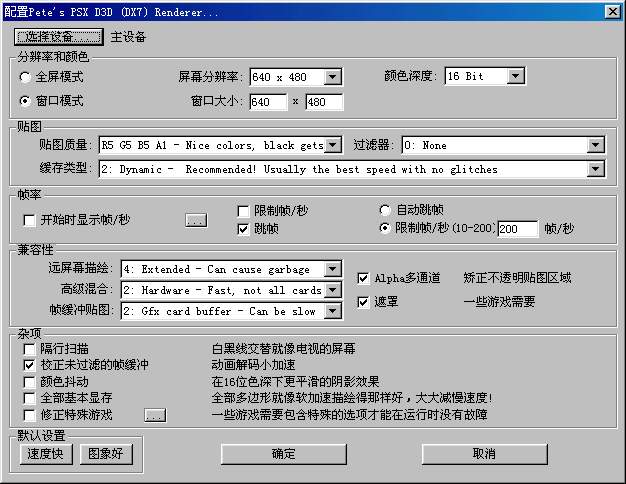Open the 远屏幕描绘 dropdown
626x484 pixels.
[x=331, y=270]
